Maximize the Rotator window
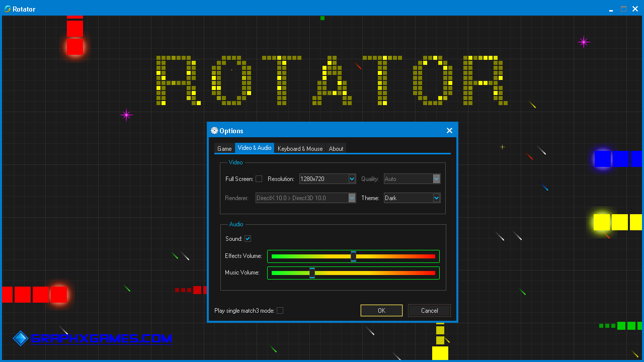 pyautogui.click(x=623, y=9)
